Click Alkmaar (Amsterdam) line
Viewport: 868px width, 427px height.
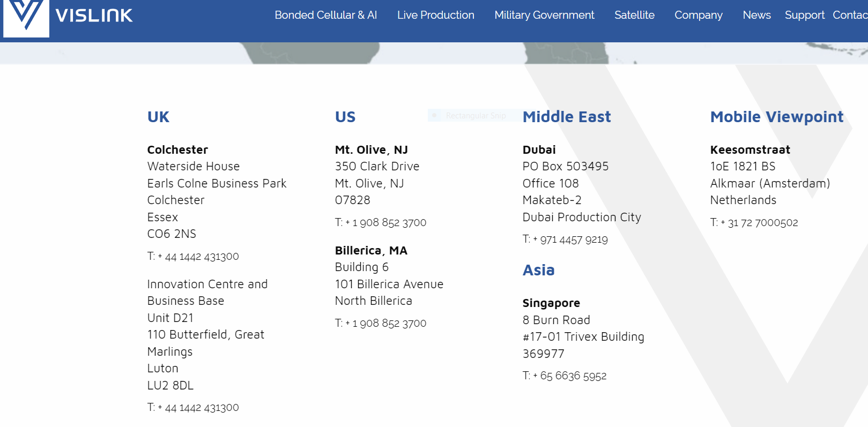point(770,184)
